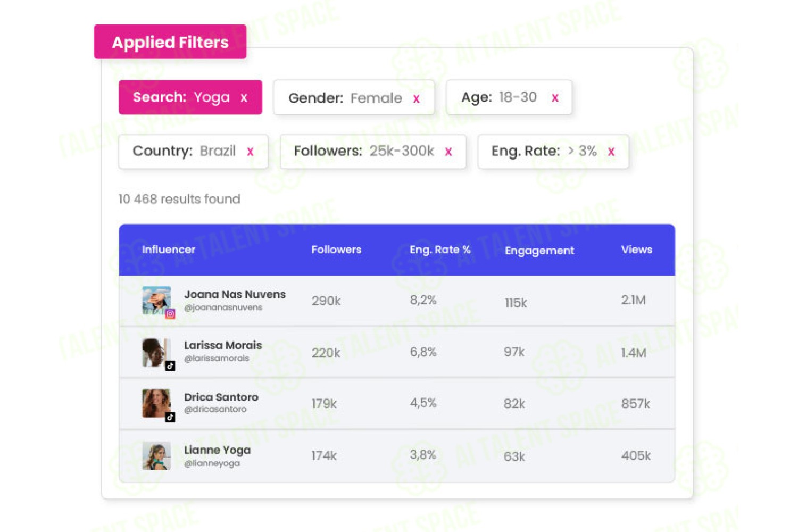Sort by Influencer column header
This screenshot has width=798, height=532.
[169, 250]
